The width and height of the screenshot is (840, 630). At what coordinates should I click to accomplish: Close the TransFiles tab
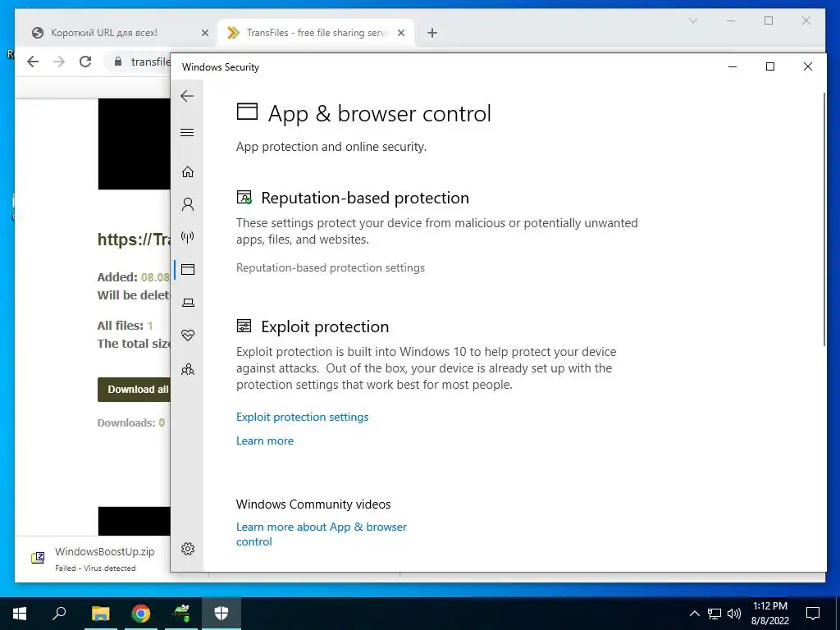coord(401,33)
